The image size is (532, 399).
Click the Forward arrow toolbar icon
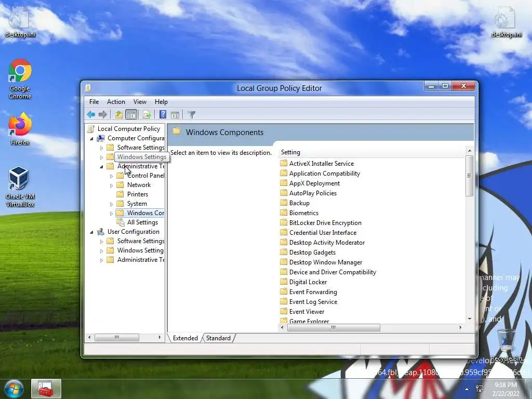pyautogui.click(x=102, y=115)
